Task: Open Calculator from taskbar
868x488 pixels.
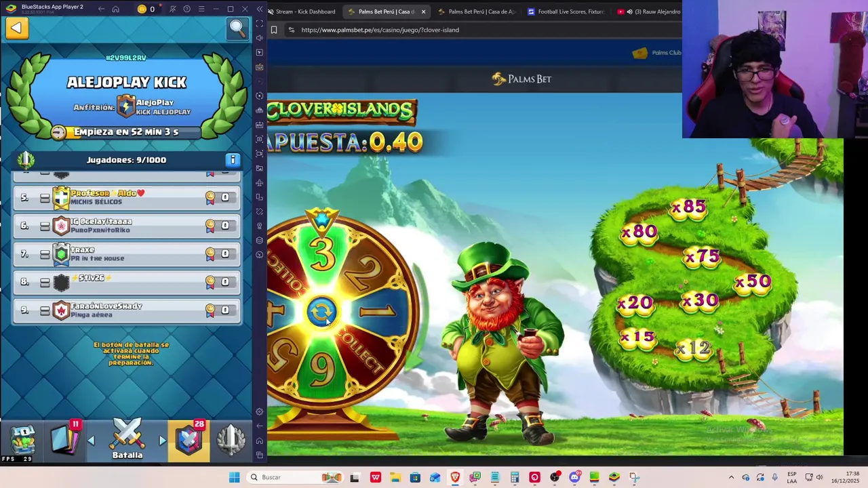Action: coord(515,477)
